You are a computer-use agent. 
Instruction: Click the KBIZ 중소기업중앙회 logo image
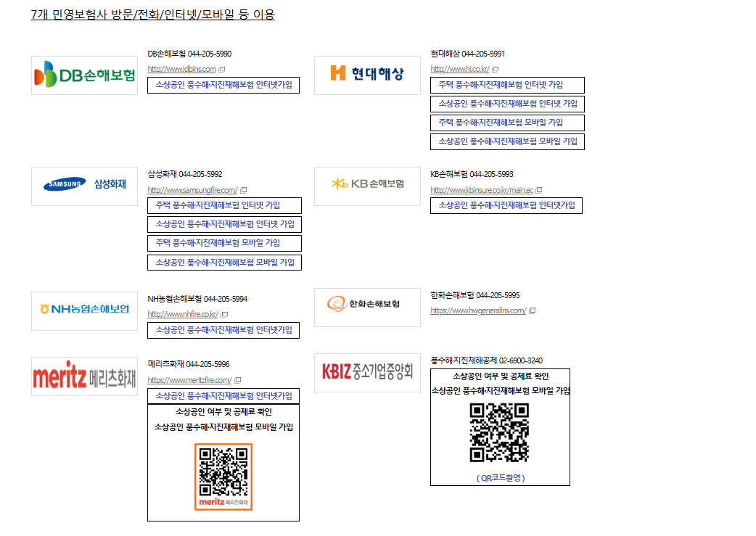point(367,373)
